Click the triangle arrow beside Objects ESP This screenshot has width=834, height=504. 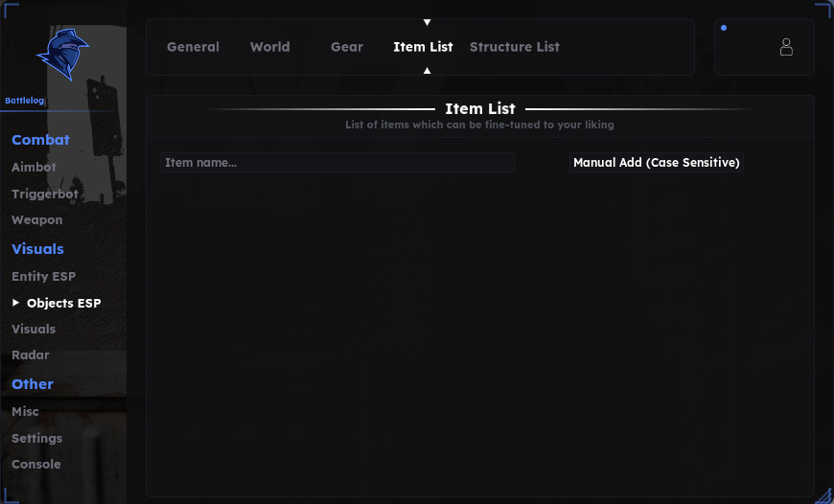[15, 303]
